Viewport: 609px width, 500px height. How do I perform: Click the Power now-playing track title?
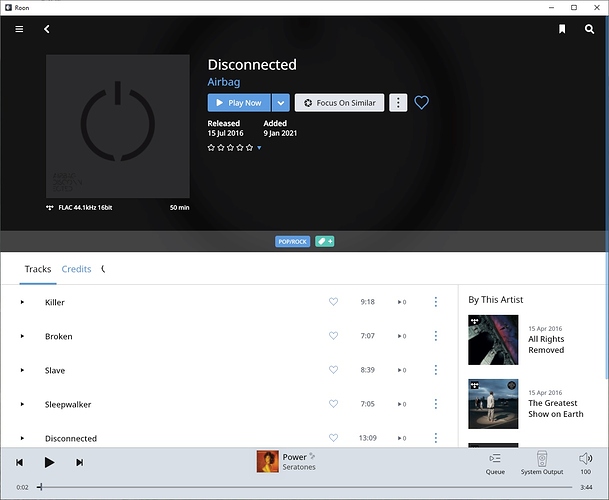point(294,457)
